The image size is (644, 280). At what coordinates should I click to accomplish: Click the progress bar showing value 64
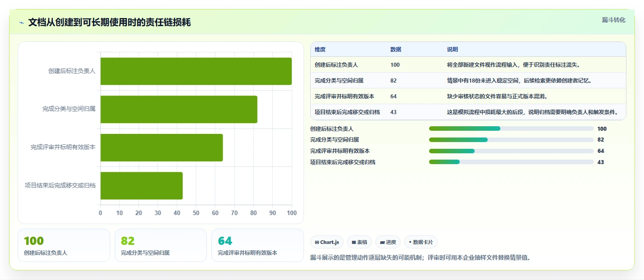[x=511, y=151]
